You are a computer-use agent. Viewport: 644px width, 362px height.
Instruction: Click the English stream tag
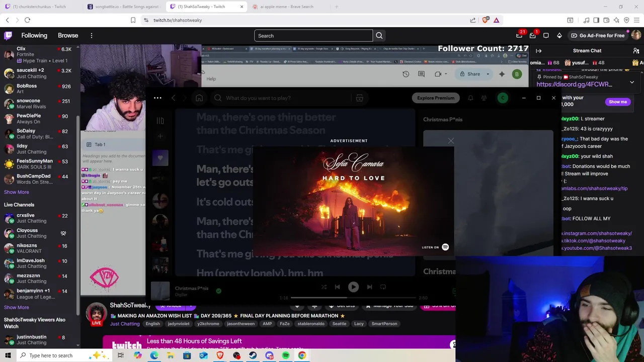[x=152, y=324]
